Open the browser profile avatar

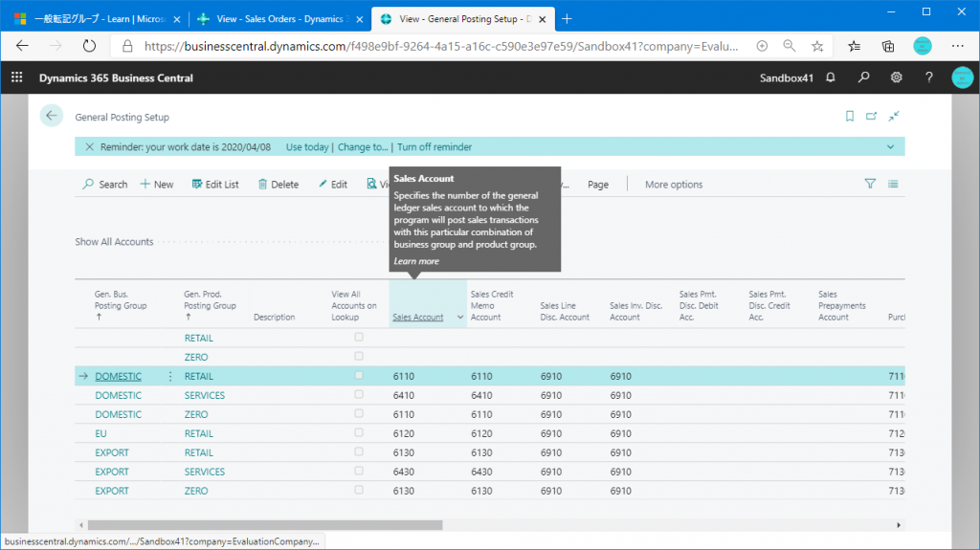[x=923, y=46]
